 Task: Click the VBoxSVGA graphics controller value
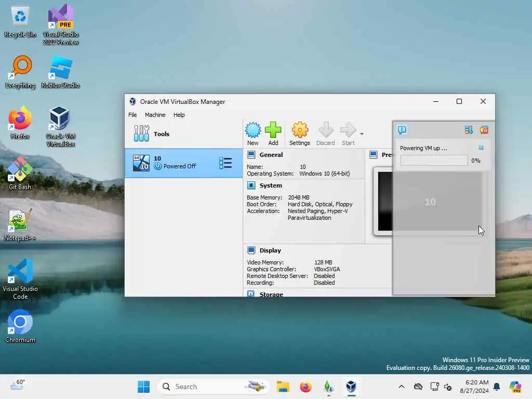coord(327,269)
